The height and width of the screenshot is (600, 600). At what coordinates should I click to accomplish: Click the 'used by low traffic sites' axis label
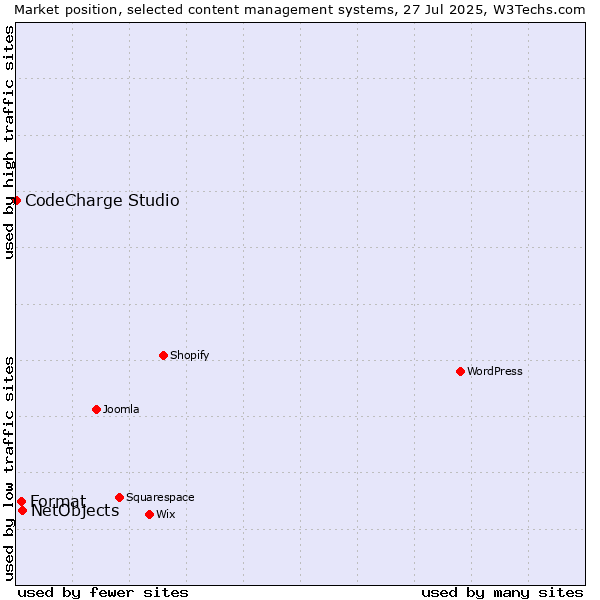click(x=8, y=470)
